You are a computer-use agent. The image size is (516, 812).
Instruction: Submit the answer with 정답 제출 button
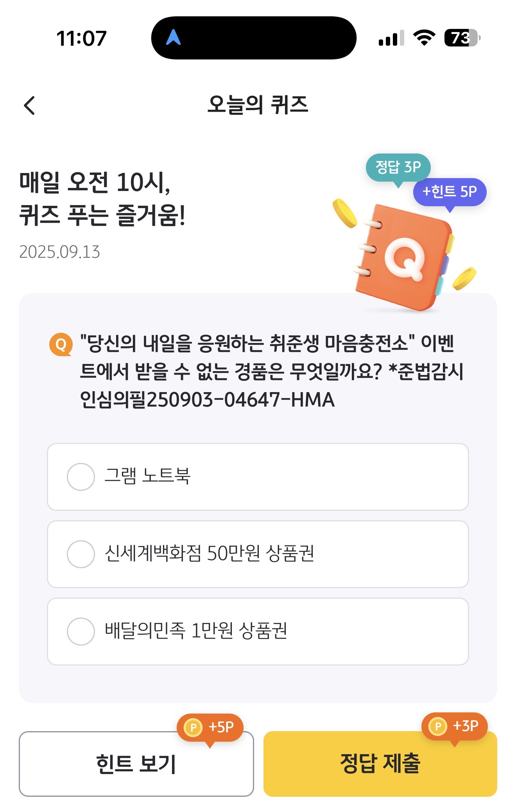(x=380, y=764)
